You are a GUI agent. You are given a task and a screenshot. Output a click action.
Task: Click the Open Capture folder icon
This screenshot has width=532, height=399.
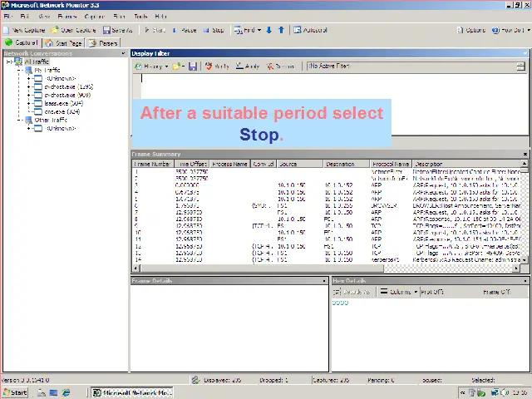point(55,30)
